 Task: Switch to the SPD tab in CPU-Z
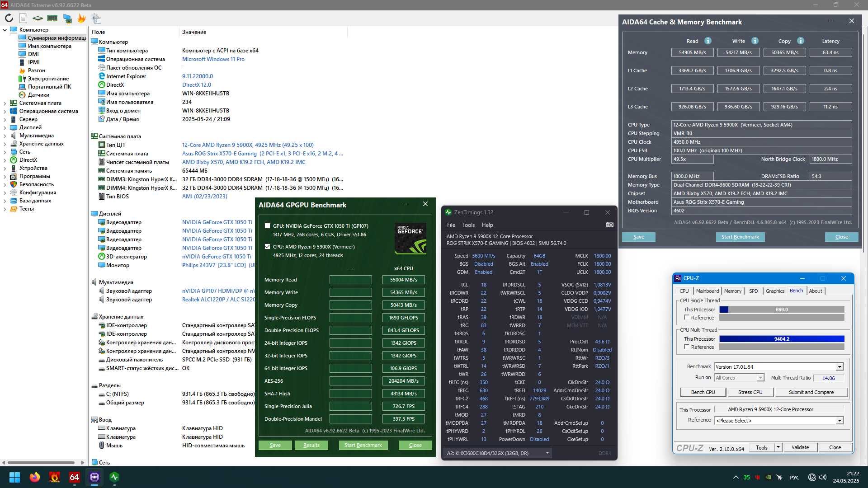pyautogui.click(x=753, y=291)
